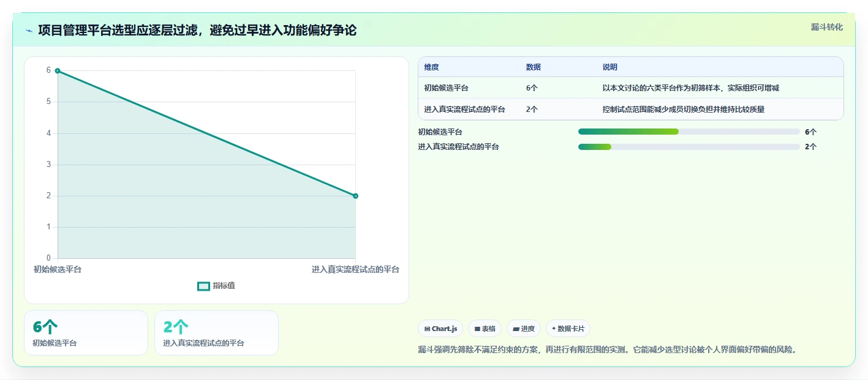Select the 进度 tag
Screen dimensions: 868x380
(x=524, y=329)
